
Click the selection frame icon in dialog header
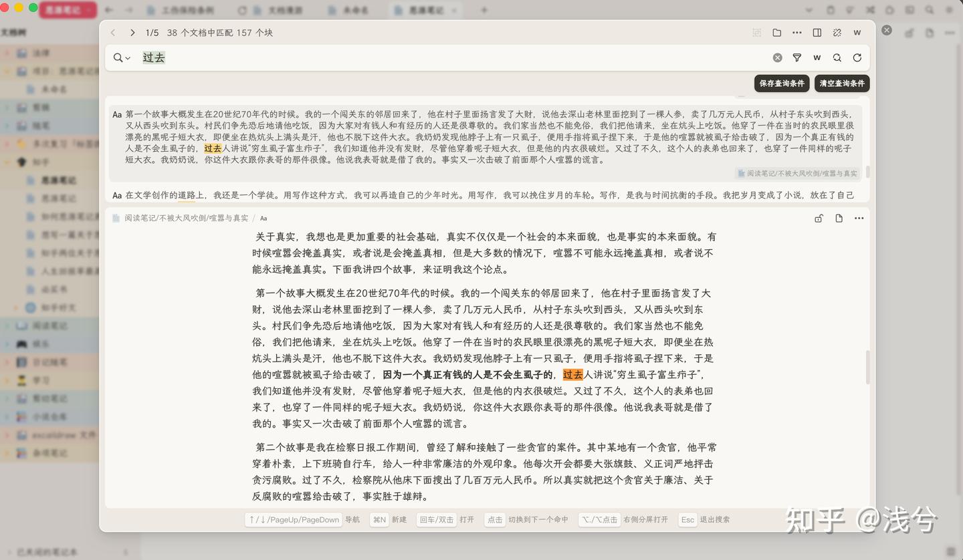[x=757, y=33]
